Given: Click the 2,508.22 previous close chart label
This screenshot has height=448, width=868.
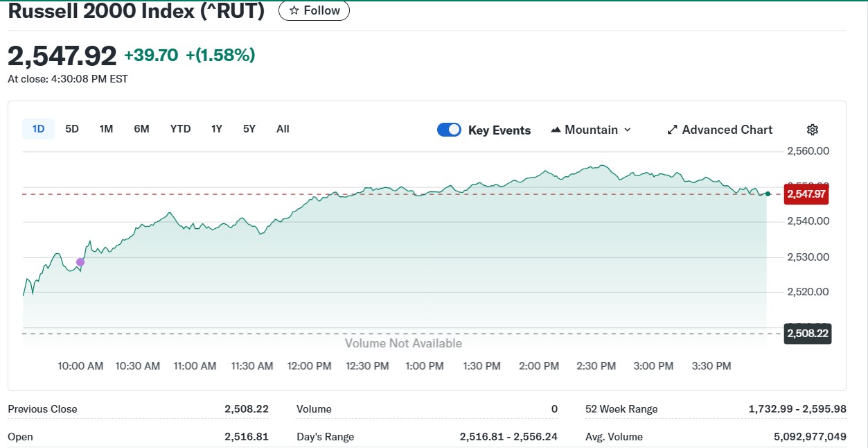Looking at the screenshot, I should click(807, 334).
